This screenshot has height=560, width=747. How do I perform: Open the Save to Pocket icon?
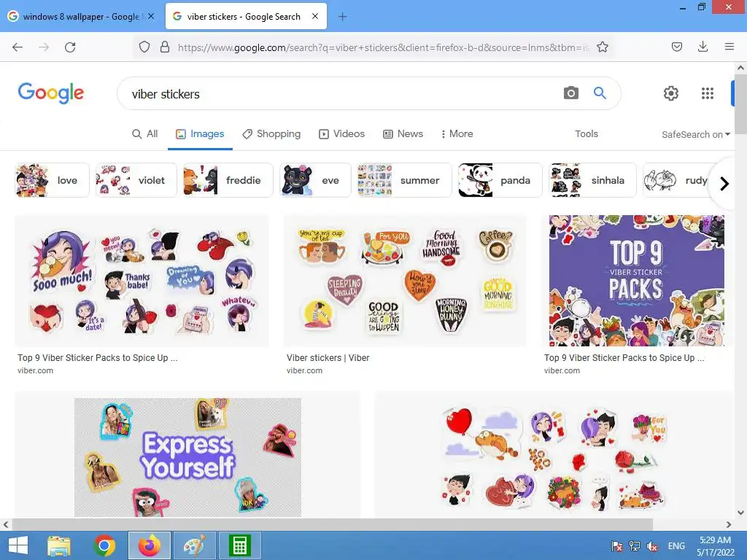(x=676, y=47)
